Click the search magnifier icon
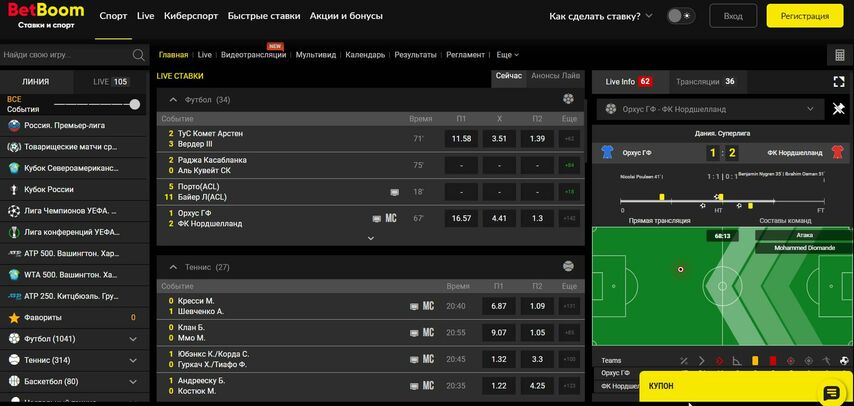Viewport: 854px width, 406px height. pyautogui.click(x=138, y=55)
